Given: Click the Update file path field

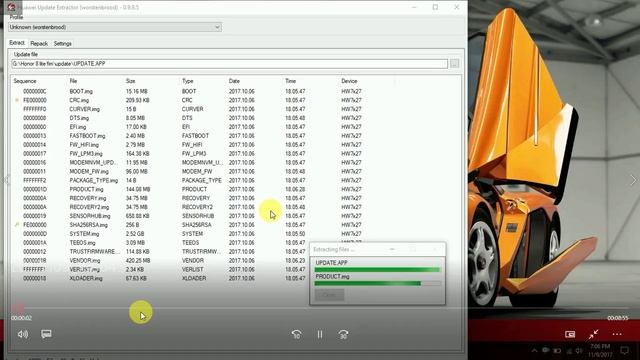Looking at the screenshot, I should pos(229,64).
